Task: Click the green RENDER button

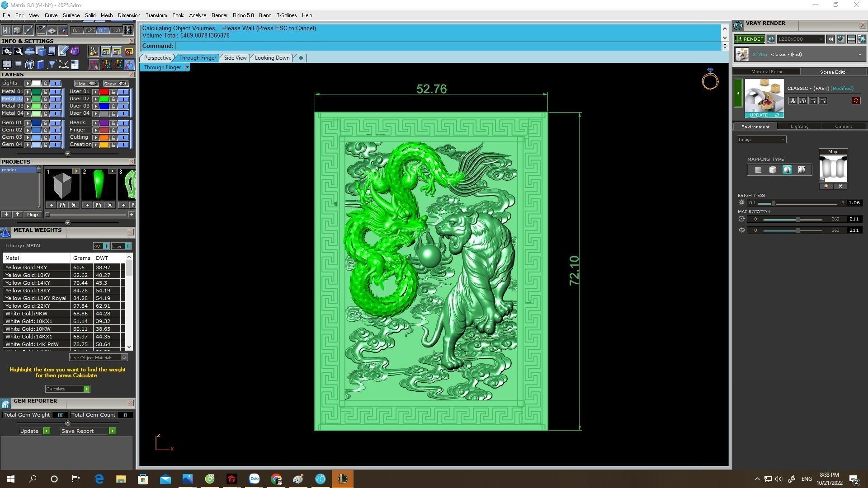Action: tap(750, 39)
